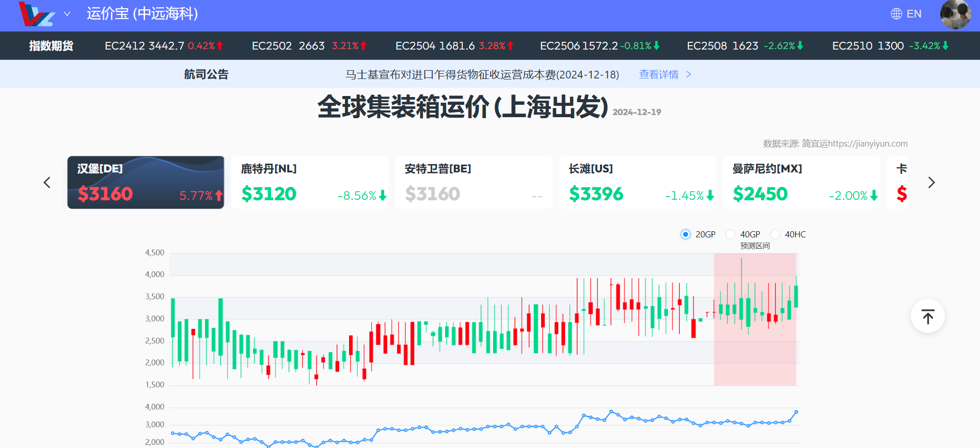The image size is (980, 448).
Task: Open the EC2412 futures quote
Action: click(x=164, y=46)
